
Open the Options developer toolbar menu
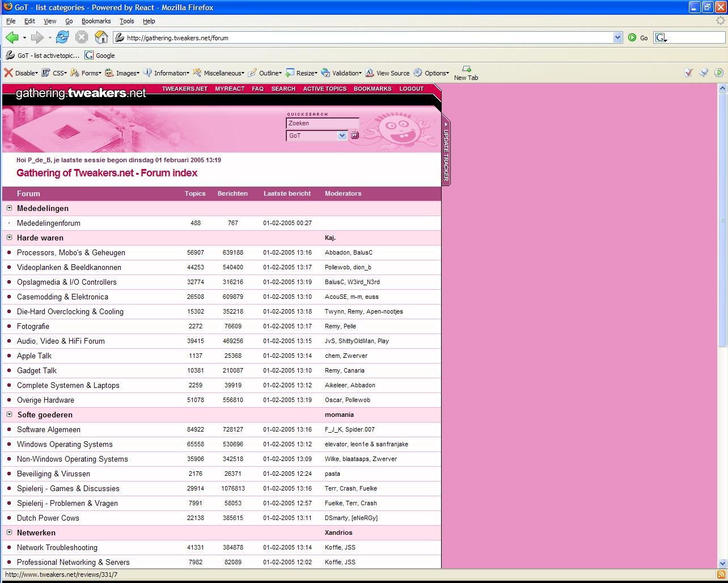click(x=431, y=73)
